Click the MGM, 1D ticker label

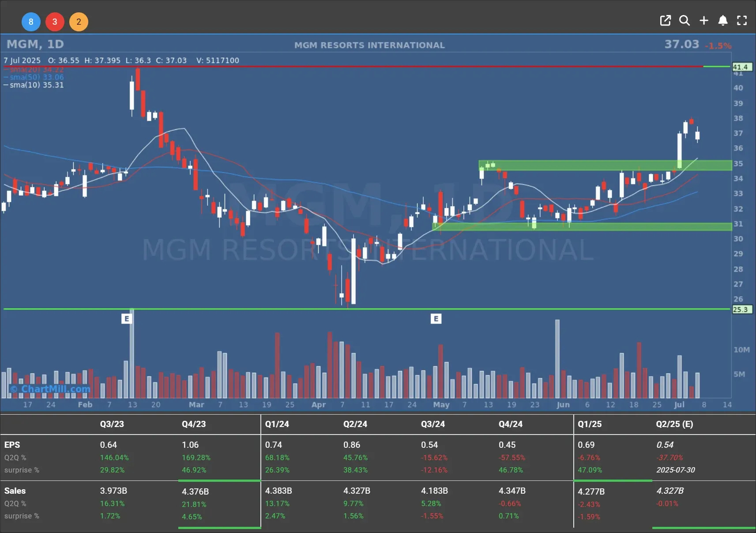[x=35, y=44]
